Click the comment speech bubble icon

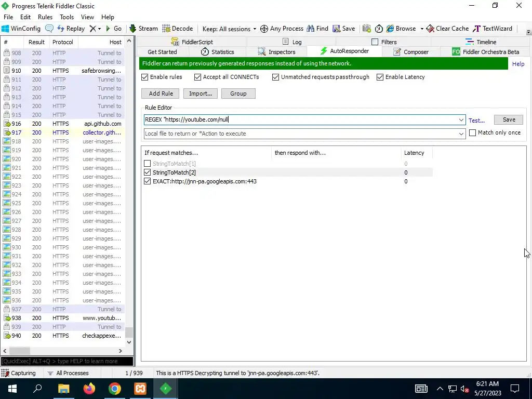[x=49, y=29]
